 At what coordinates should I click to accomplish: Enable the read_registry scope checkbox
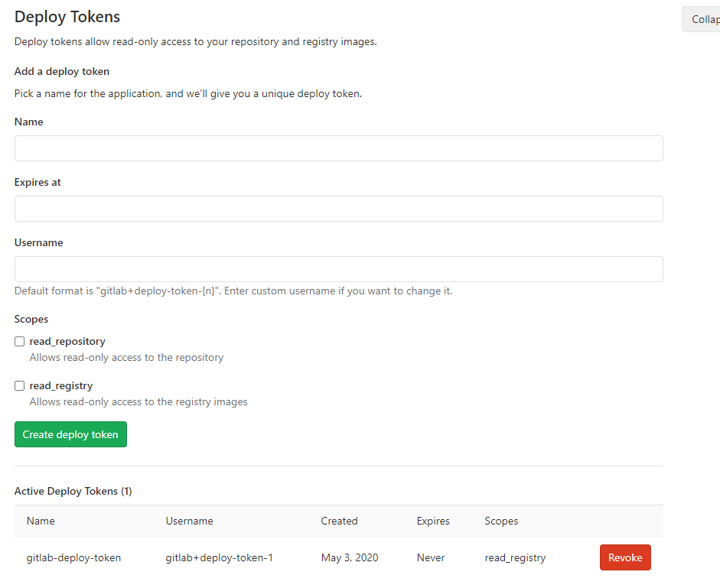19,385
